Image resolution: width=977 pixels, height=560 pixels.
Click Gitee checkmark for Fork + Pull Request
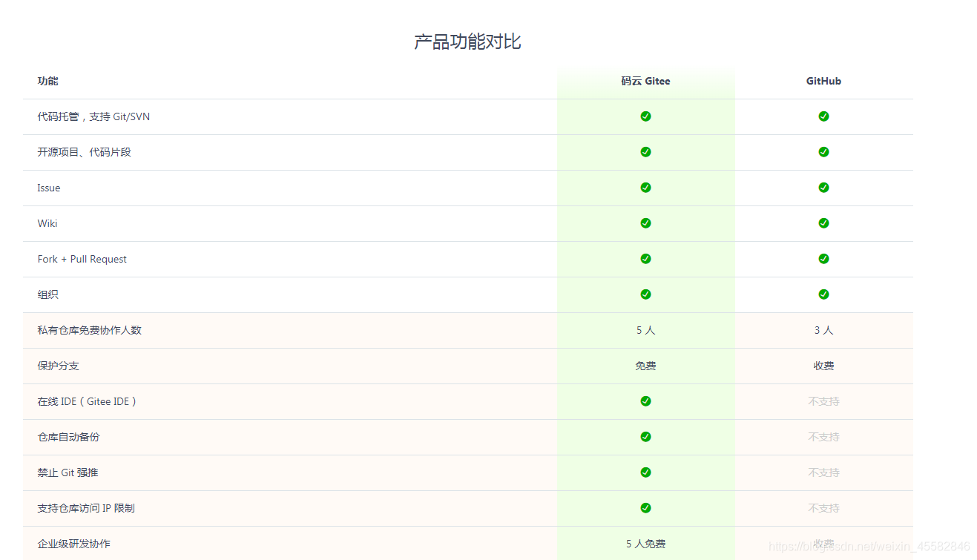tap(645, 259)
